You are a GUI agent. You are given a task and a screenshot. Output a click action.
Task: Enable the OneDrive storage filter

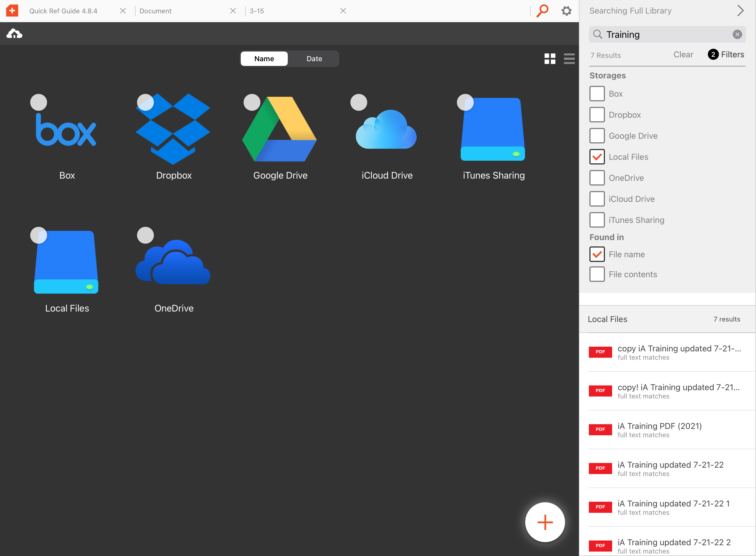597,178
